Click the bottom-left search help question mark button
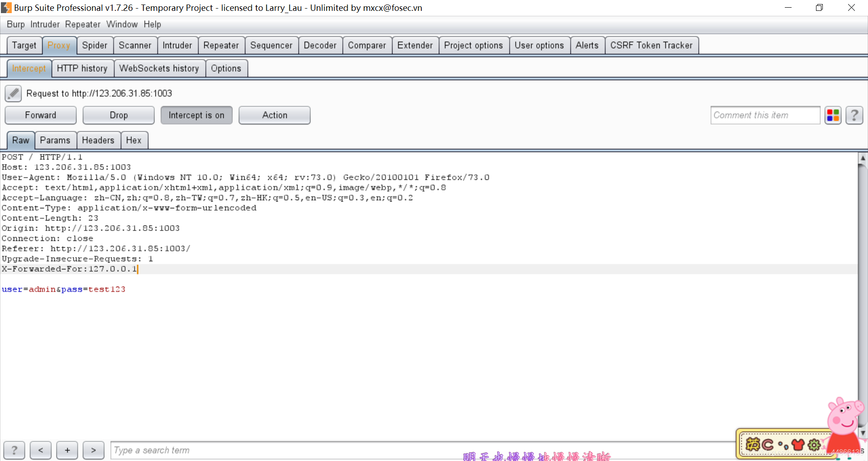 14,450
